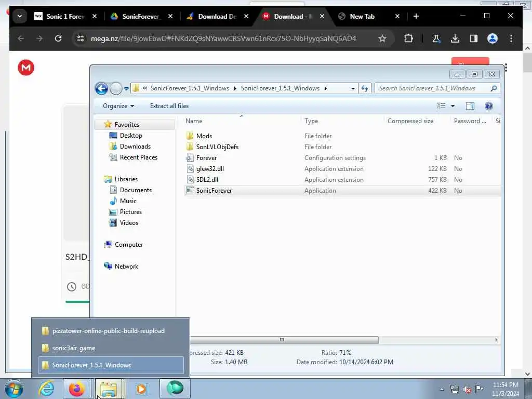This screenshot has height=399, width=532.
Task: Click first SonicForever_1.5.1_Windows breadcrumb segment
Action: pos(190,88)
